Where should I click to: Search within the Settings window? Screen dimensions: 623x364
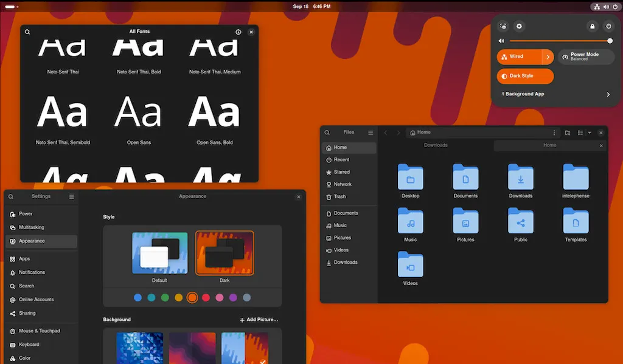point(11,196)
